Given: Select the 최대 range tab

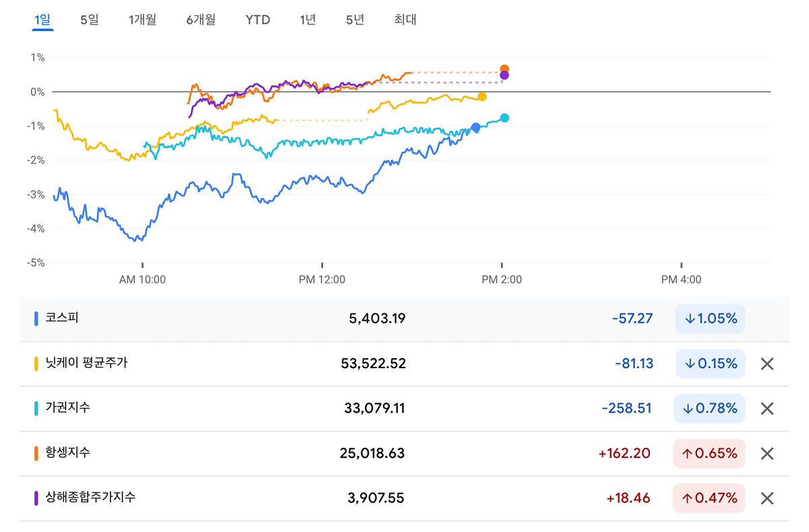Looking at the screenshot, I should pos(405,20).
